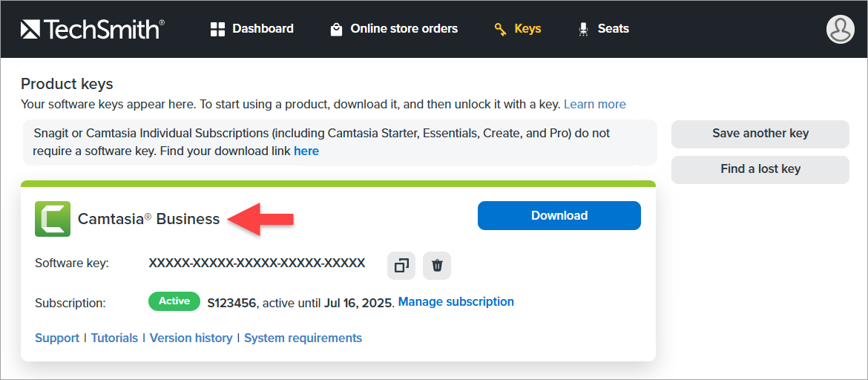Image resolution: width=868 pixels, height=380 pixels.
Task: Click the TechSmith logo
Action: click(93, 29)
